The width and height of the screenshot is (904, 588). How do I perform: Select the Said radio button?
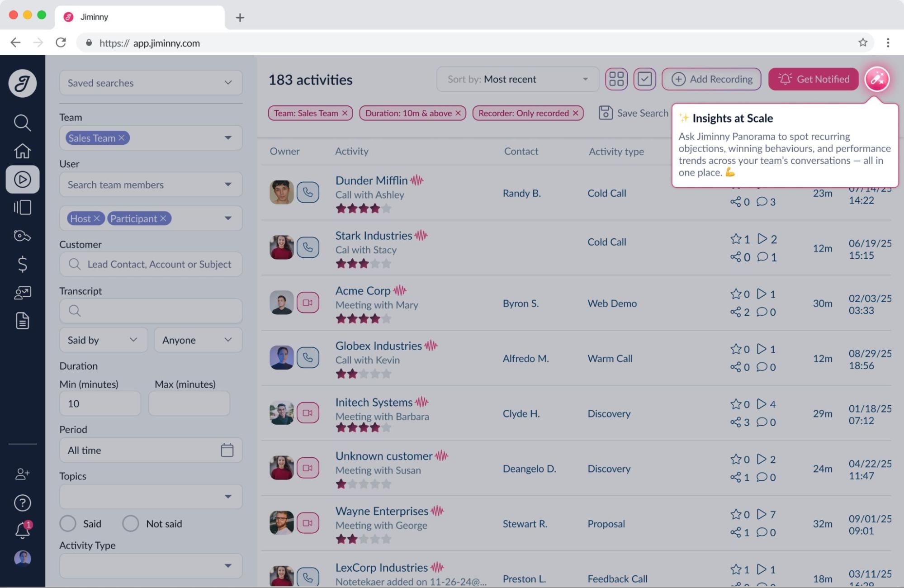pos(68,523)
